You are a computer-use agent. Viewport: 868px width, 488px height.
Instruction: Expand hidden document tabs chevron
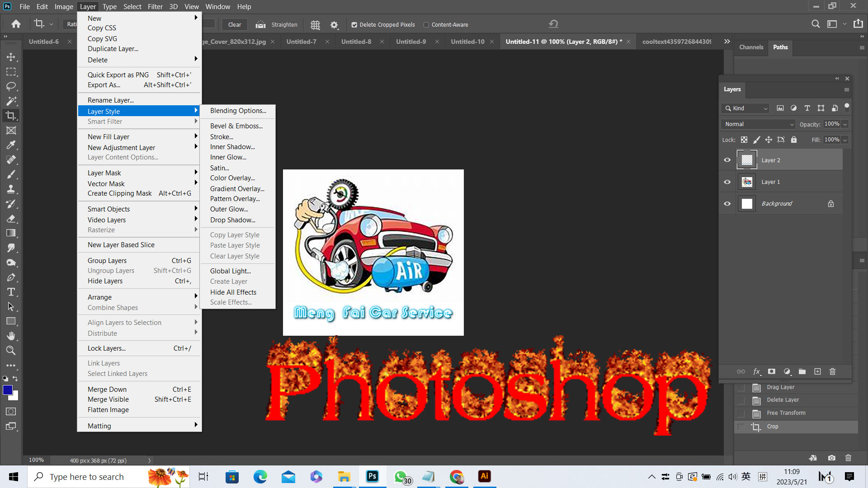(727, 41)
